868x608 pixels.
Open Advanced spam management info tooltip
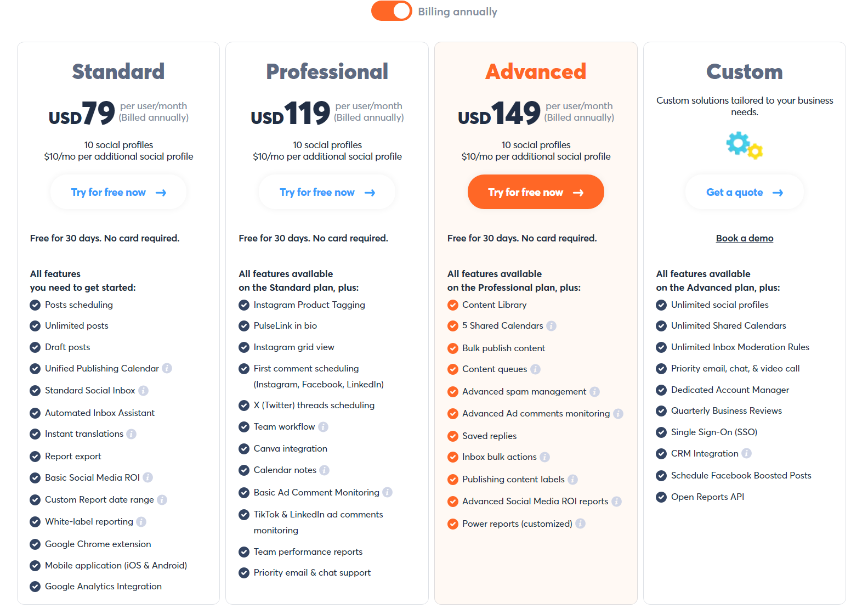click(x=595, y=391)
